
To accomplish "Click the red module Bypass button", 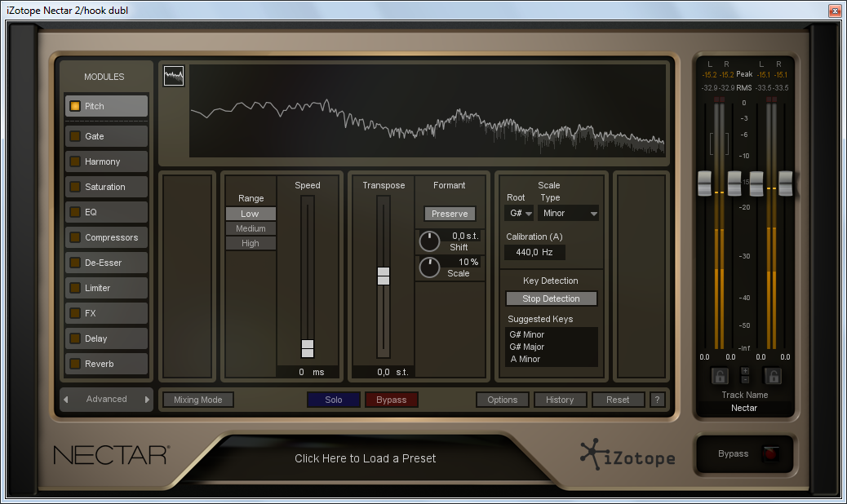I will 391,400.
